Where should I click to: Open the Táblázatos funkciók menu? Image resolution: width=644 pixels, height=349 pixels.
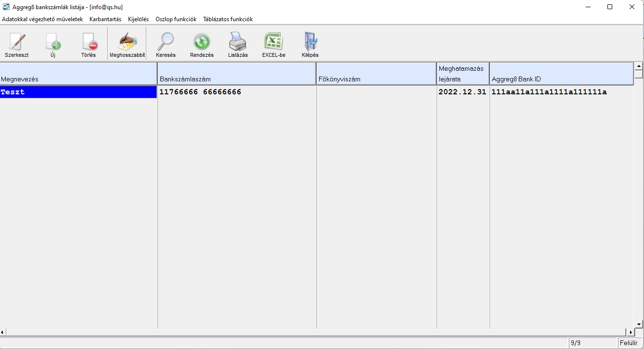click(x=228, y=19)
